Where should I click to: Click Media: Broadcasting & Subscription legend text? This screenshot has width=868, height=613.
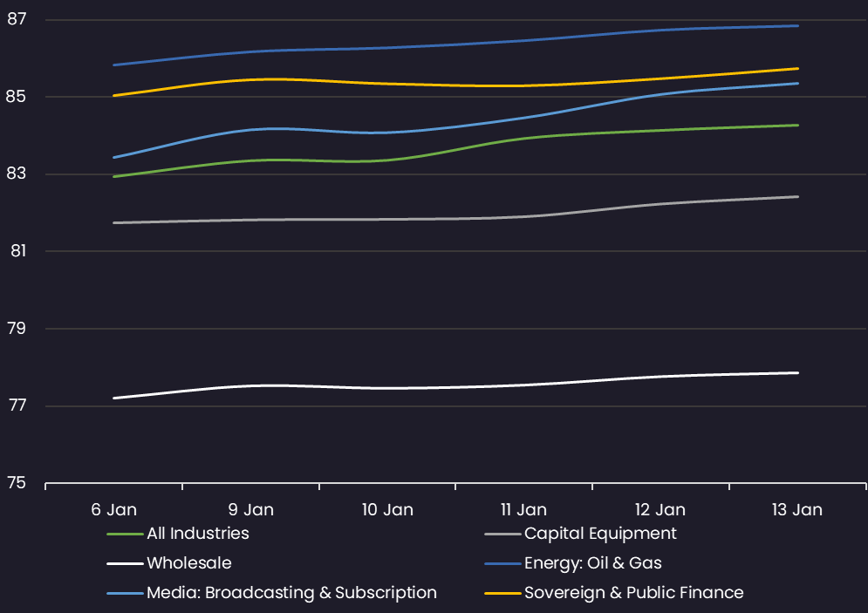tap(291, 593)
